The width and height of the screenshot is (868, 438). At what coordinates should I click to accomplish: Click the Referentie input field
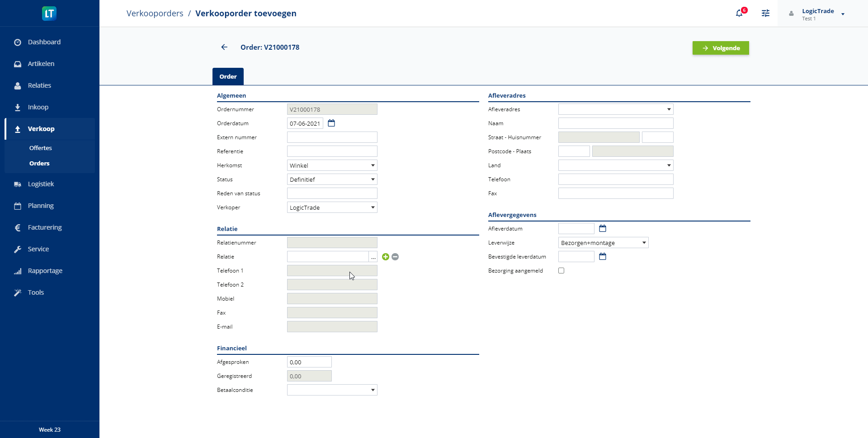332,151
